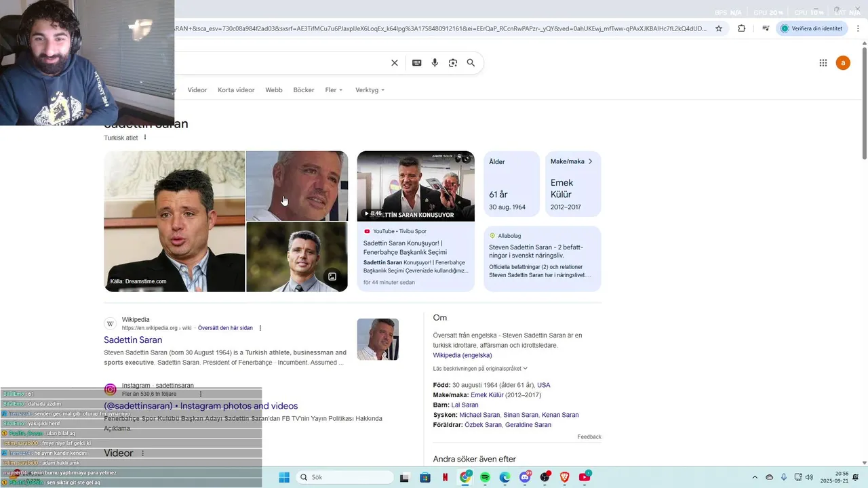Open the 'Özbek Saran' parent link
868x488 pixels.
coord(484,425)
